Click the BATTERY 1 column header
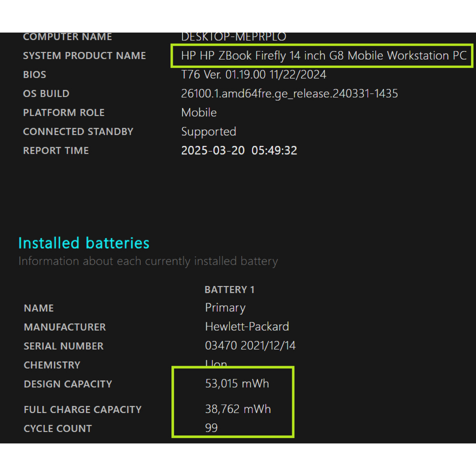The image size is (476, 476). pyautogui.click(x=229, y=290)
